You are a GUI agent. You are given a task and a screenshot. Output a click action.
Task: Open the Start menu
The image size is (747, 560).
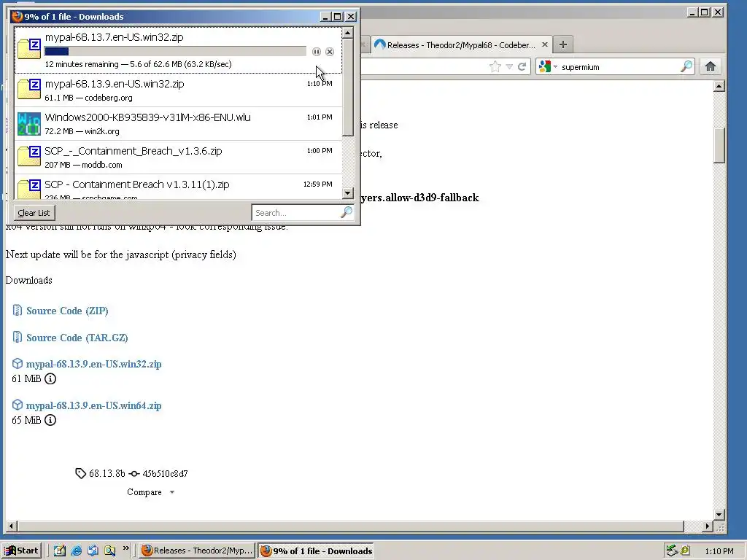[21, 551]
